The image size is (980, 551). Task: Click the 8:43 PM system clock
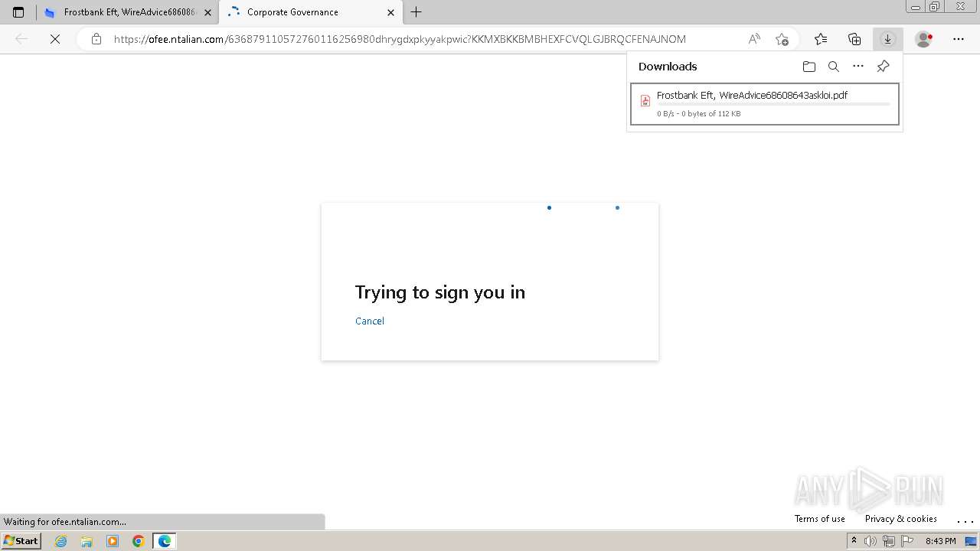click(940, 541)
